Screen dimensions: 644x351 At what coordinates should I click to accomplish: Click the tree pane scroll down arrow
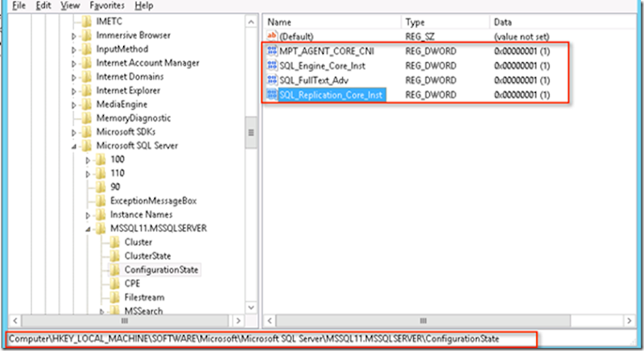coord(251,307)
